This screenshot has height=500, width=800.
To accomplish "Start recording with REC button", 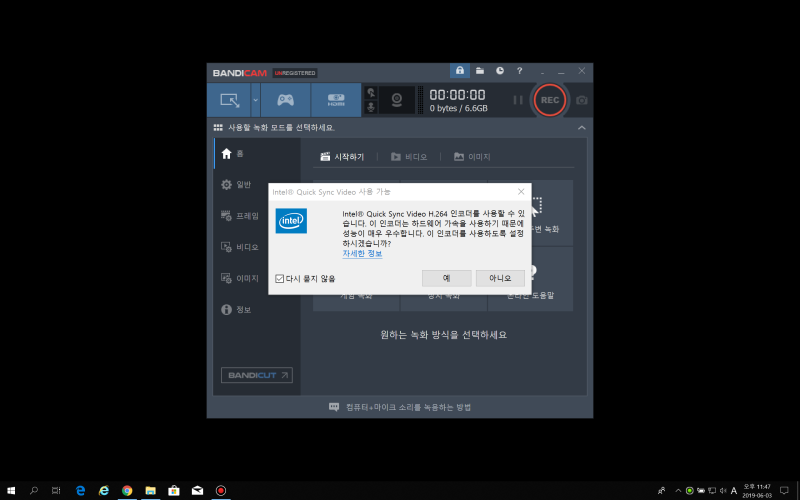I will 549,100.
